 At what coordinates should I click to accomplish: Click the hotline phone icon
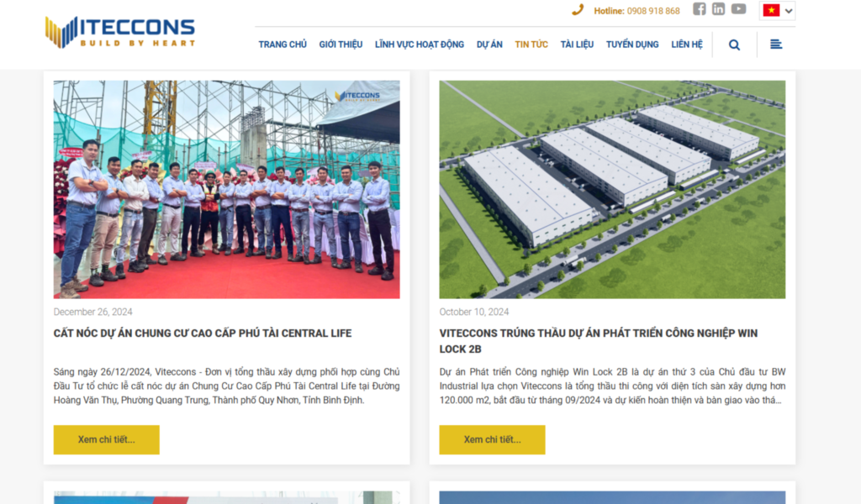tap(577, 10)
